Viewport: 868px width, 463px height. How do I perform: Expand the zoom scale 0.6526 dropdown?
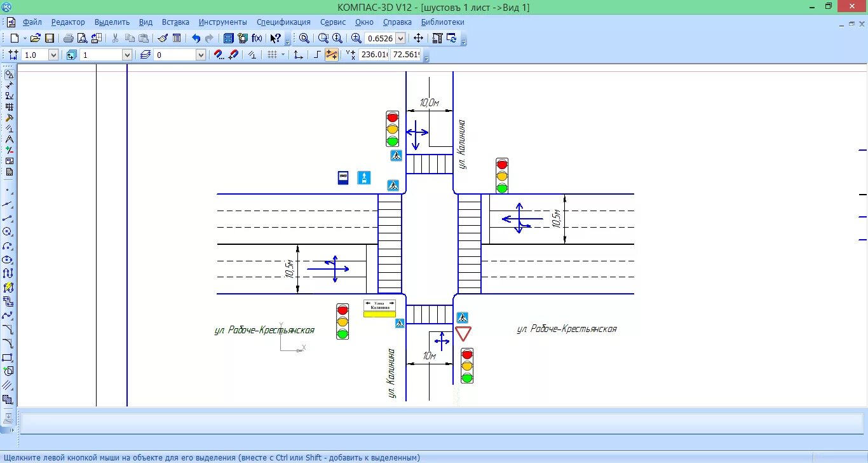pyautogui.click(x=400, y=38)
